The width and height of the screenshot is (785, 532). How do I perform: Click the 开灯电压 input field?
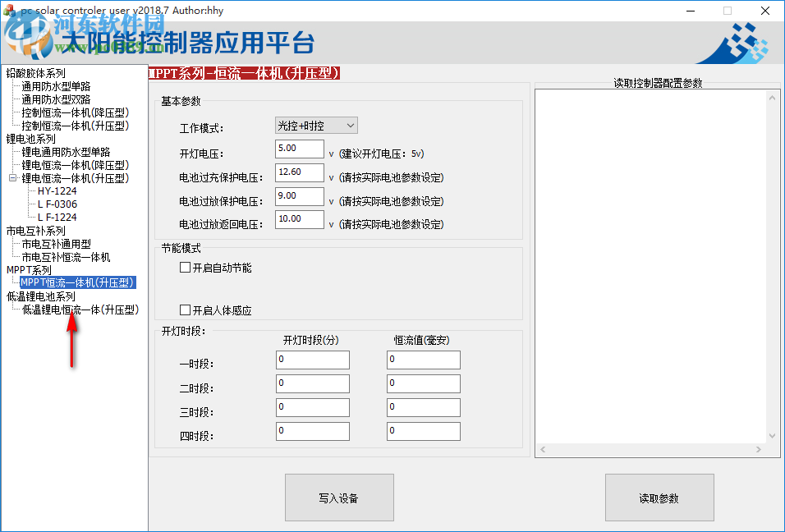300,149
